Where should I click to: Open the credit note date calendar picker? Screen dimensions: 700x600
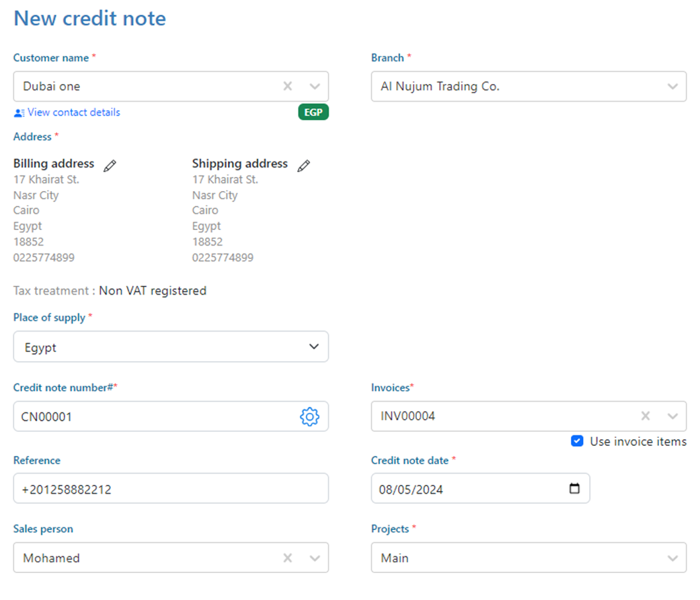574,489
